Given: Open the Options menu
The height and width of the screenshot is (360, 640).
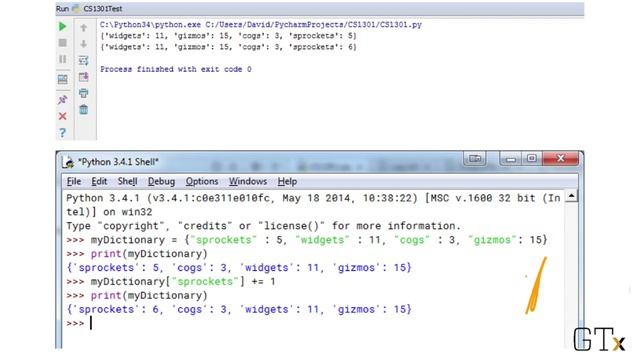Looking at the screenshot, I should 202,181.
